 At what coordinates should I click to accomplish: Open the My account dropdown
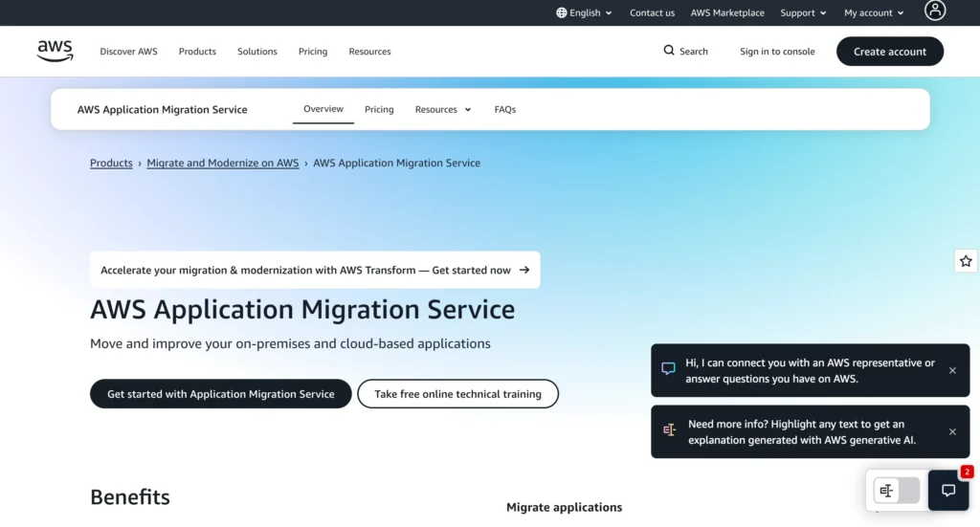874,12
